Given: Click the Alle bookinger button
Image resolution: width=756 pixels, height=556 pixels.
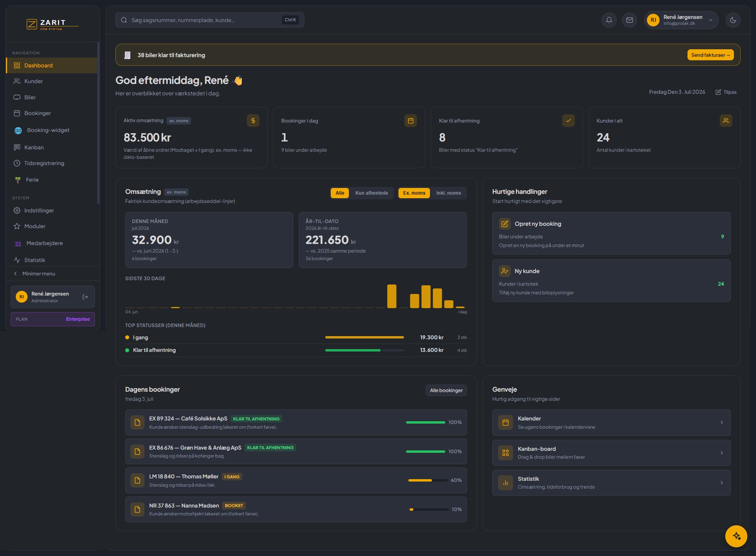Looking at the screenshot, I should coord(446,391).
